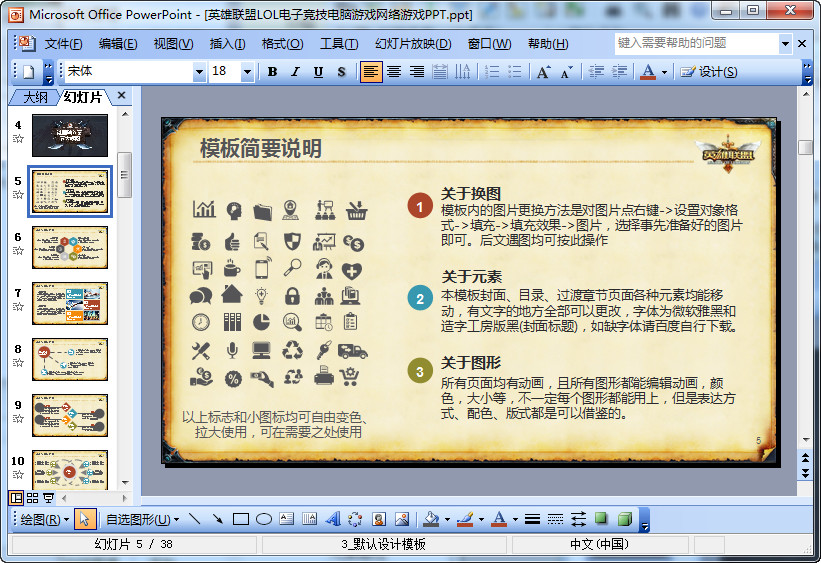
Task: Open the 工具(T) menu
Action: (339, 44)
